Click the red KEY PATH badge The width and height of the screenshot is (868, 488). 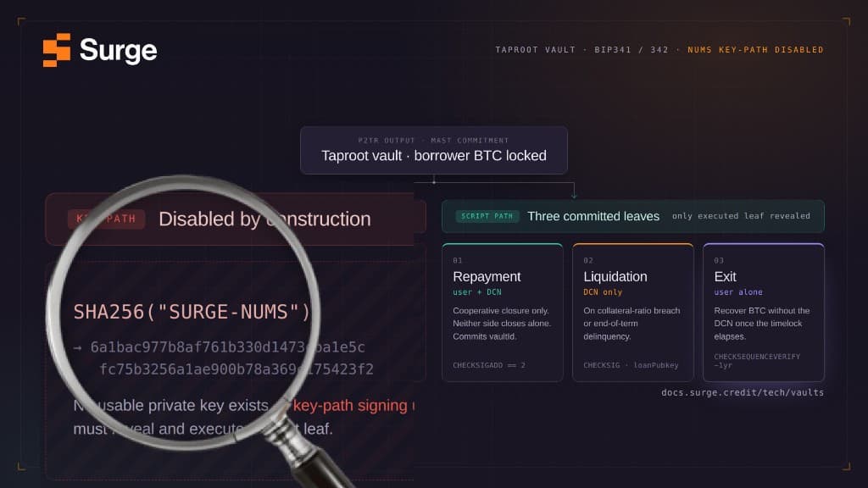pyautogui.click(x=106, y=219)
